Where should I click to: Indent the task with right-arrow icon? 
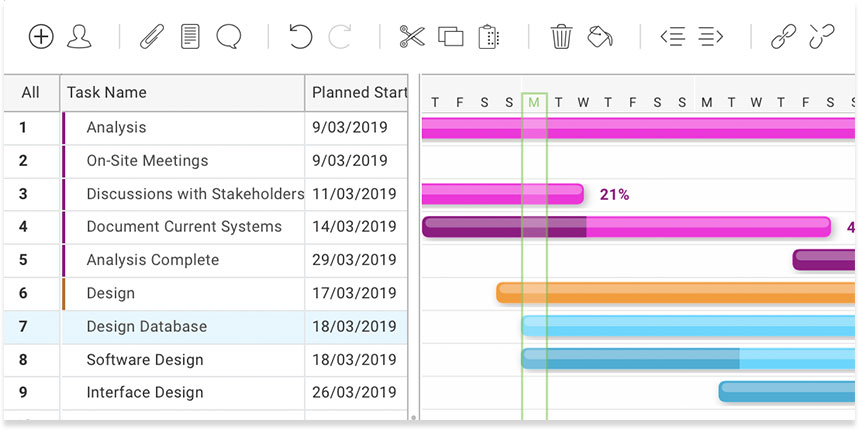[711, 37]
